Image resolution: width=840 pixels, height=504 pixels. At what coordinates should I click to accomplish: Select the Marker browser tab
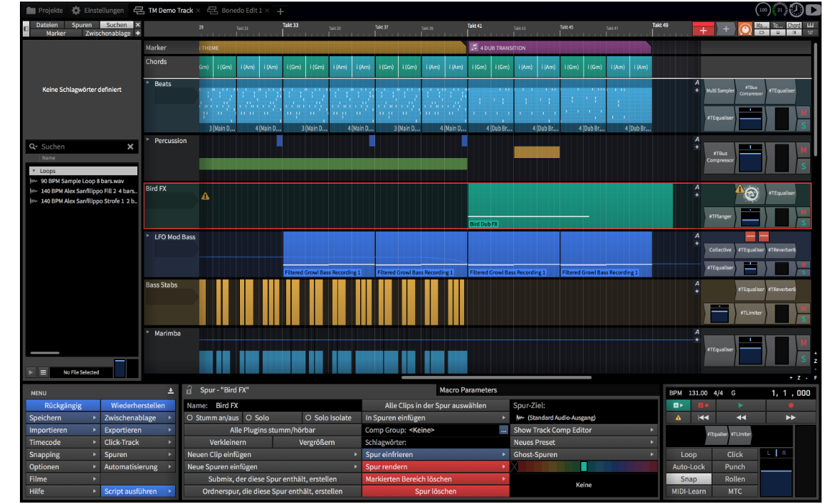(x=56, y=33)
